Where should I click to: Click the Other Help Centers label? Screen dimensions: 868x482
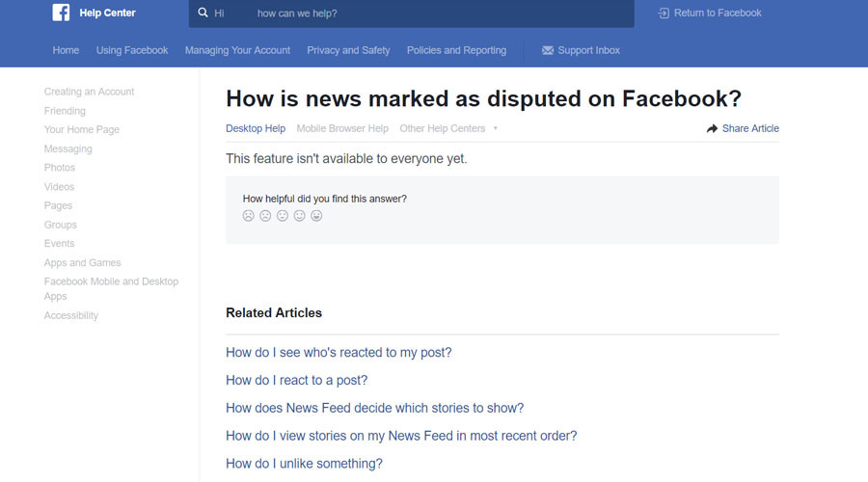click(443, 128)
